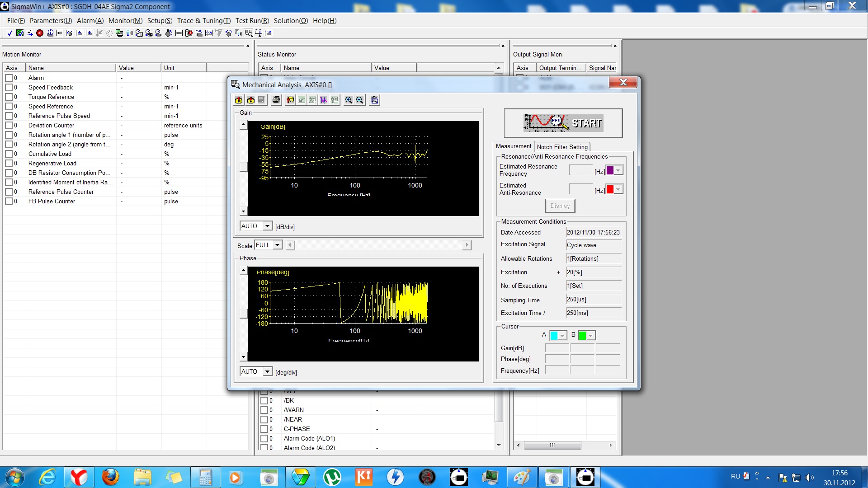Screen dimensions: 868x488
Task: Open Cursor A cyan color picker
Action: 562,335
